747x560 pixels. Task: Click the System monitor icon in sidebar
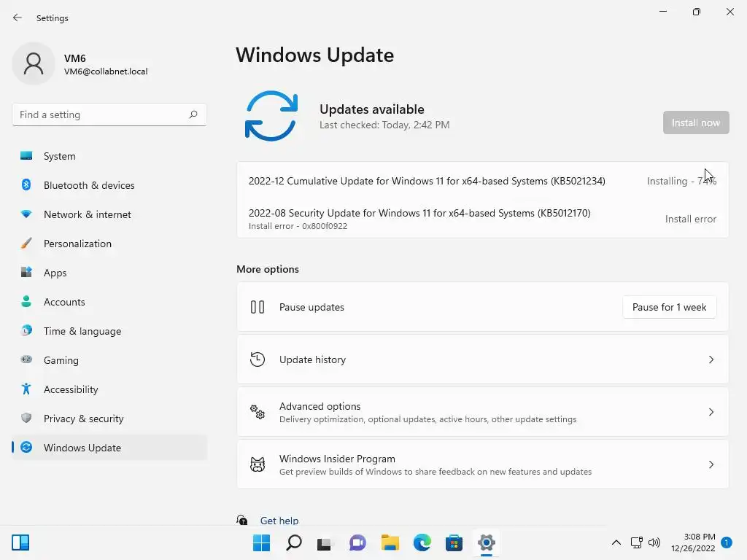[26, 156]
